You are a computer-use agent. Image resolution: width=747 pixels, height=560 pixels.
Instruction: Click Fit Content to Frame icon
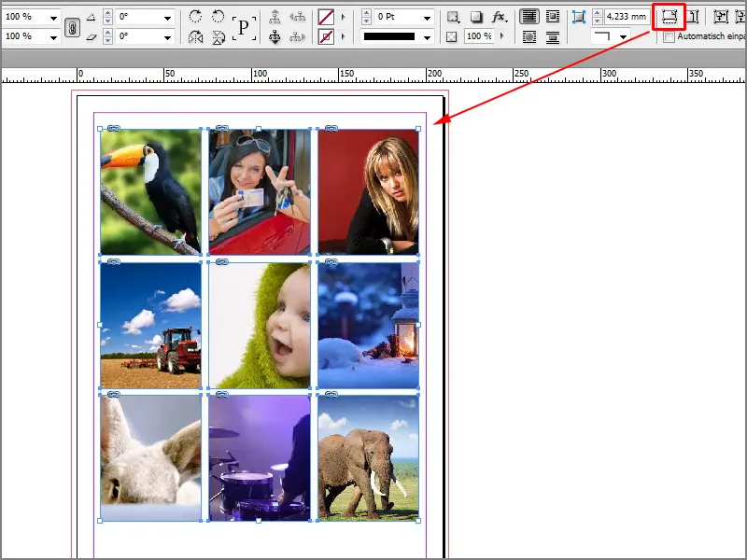(x=721, y=17)
